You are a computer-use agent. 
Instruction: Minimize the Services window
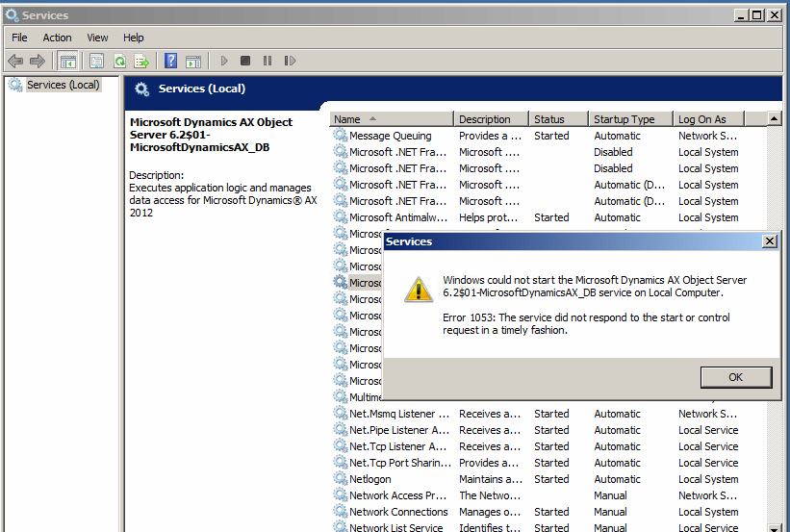point(741,15)
